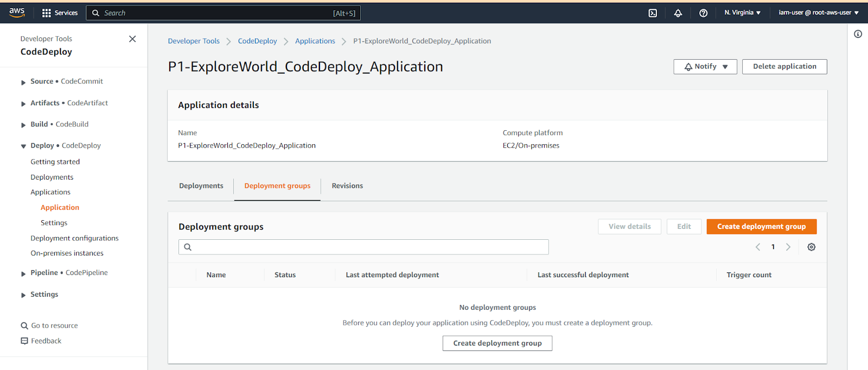Viewport: 868px width, 370px height.
Task: Open the N. Virginia region dropdown
Action: (x=742, y=12)
